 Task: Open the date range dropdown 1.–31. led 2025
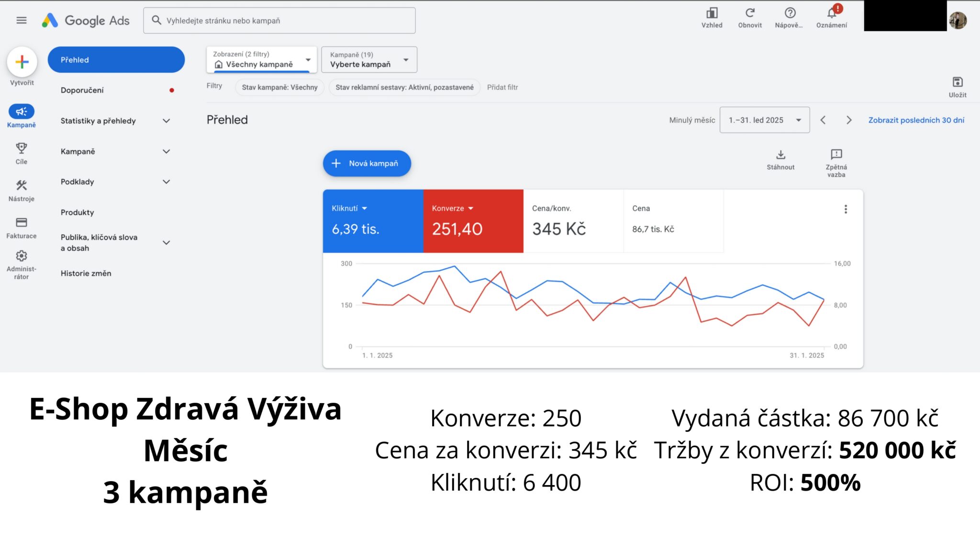765,120
